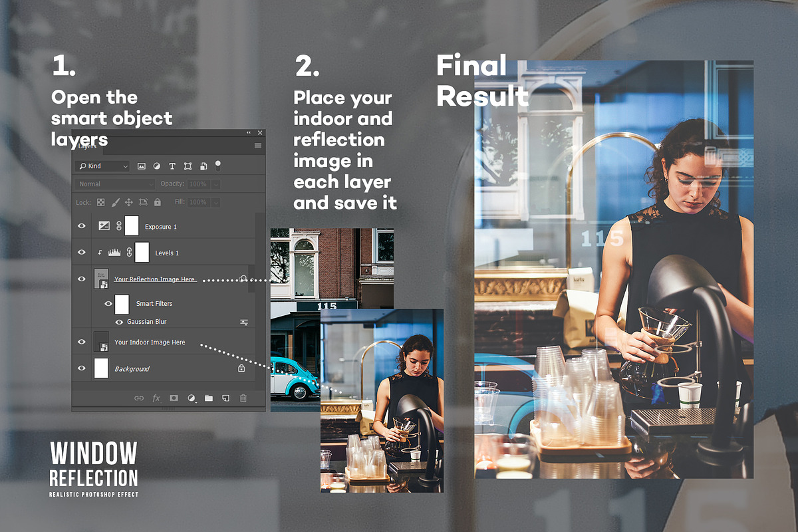Lock position move icon

point(128,201)
